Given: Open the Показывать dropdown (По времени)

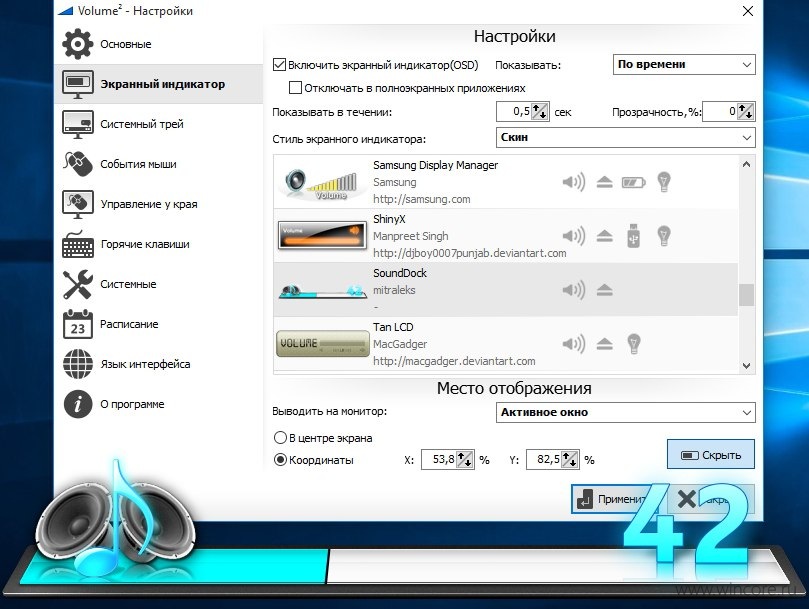Looking at the screenshot, I should [684, 65].
